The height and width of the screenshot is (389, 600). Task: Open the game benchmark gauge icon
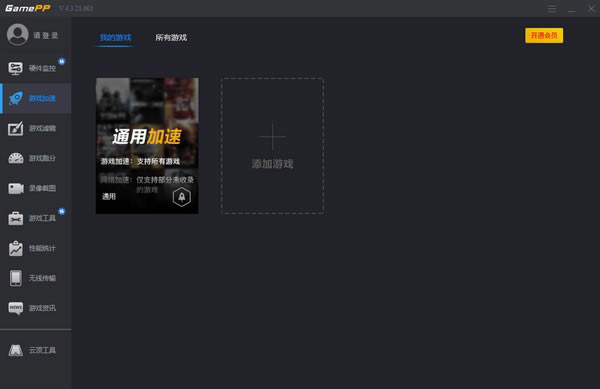tap(16, 158)
